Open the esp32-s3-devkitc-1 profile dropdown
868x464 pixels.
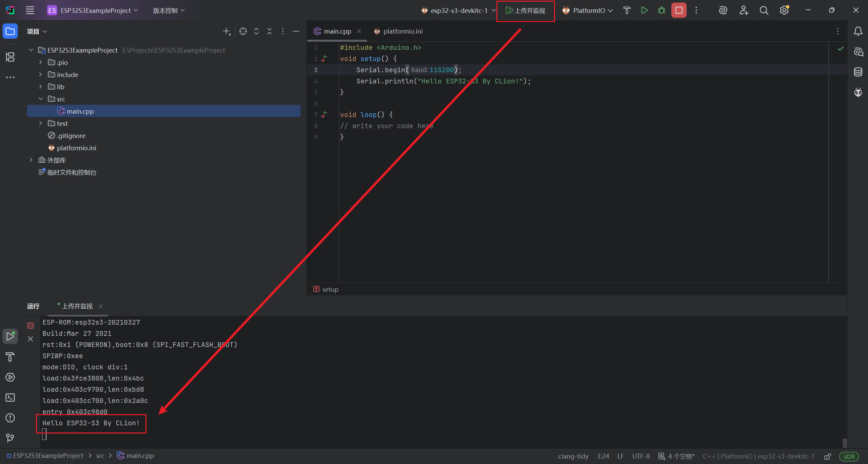458,11
